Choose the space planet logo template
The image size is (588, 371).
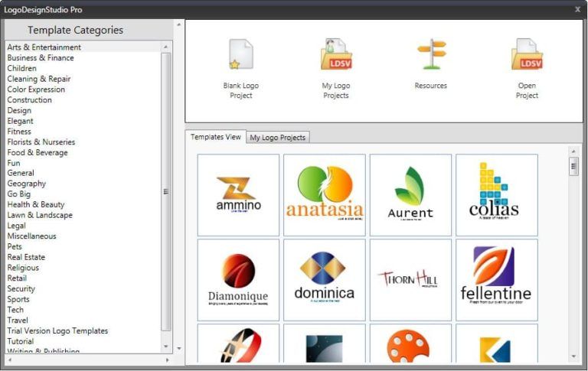[x=325, y=343]
